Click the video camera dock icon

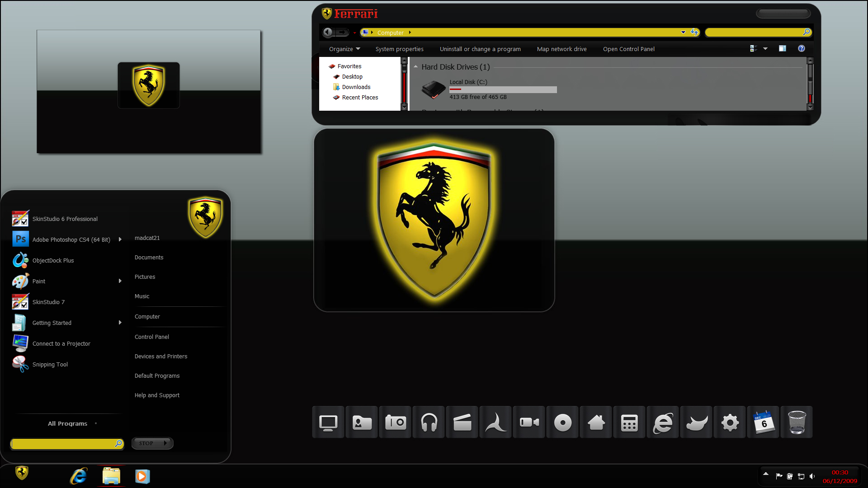529,422
